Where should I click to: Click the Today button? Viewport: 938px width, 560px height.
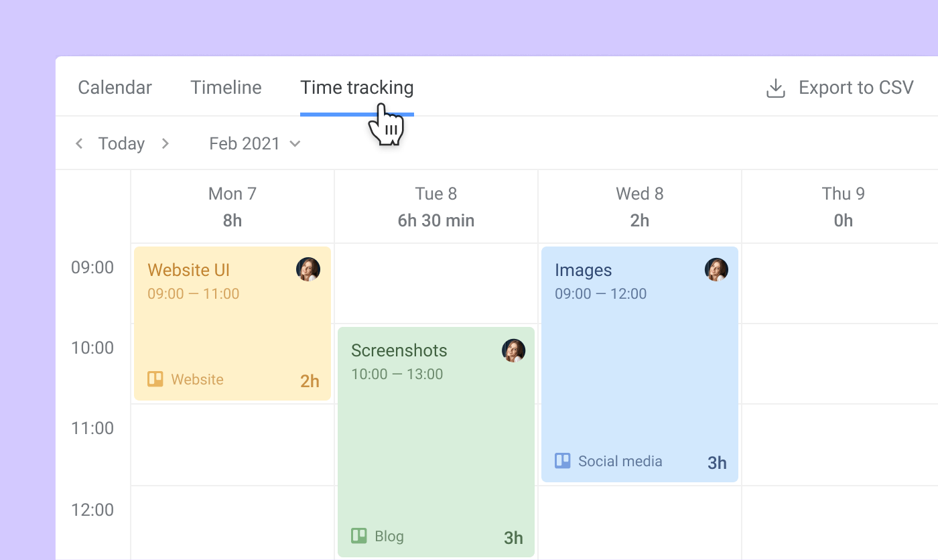(121, 143)
